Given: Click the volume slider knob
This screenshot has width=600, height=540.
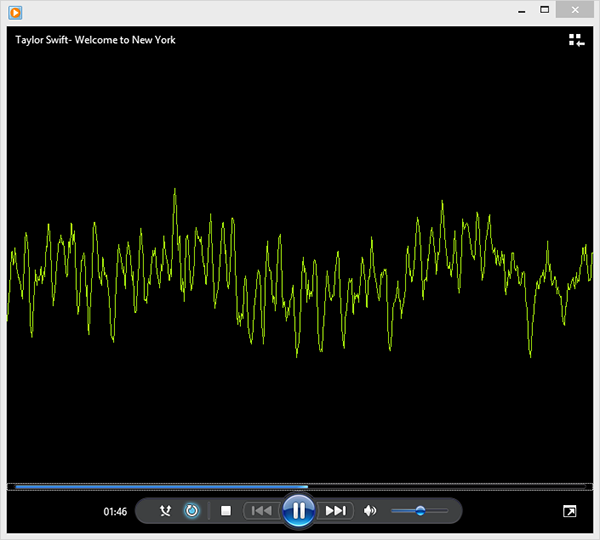Looking at the screenshot, I should pos(420,511).
